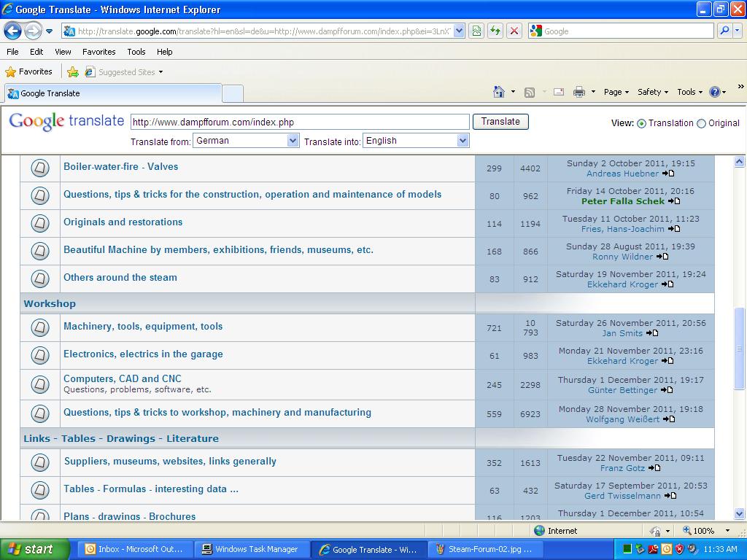
Task: Click the translate URL input field
Action: click(300, 122)
